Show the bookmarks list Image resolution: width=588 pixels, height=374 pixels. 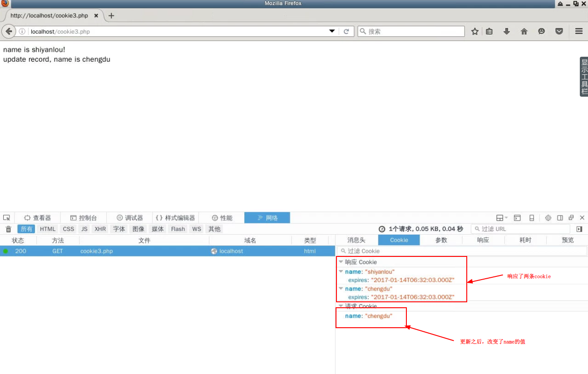(489, 31)
